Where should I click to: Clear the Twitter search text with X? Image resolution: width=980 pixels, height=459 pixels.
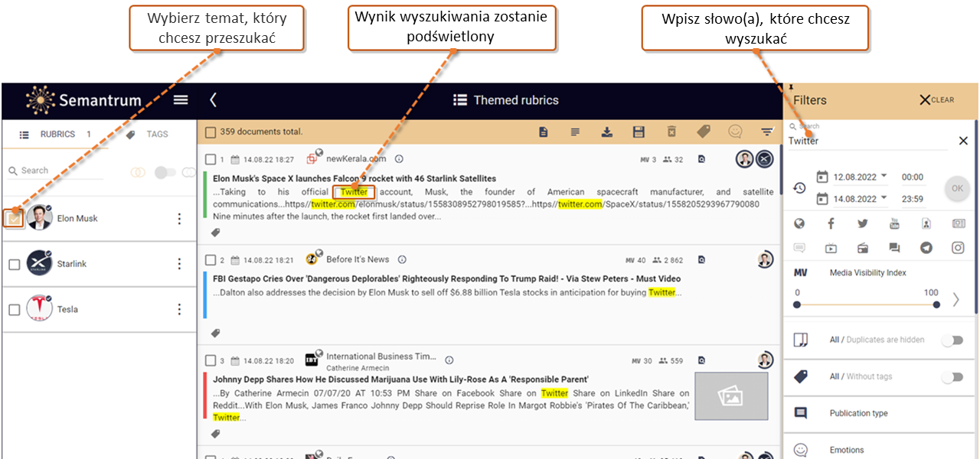pos(963,141)
